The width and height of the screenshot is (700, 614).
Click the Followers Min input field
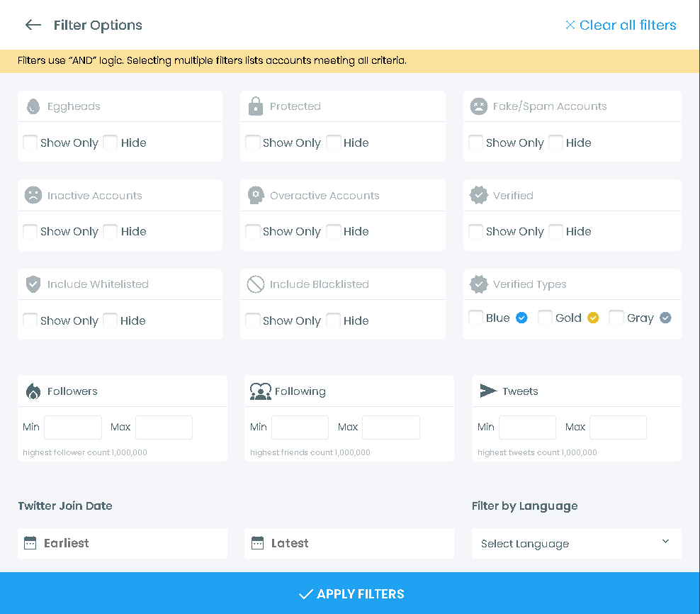[72, 427]
